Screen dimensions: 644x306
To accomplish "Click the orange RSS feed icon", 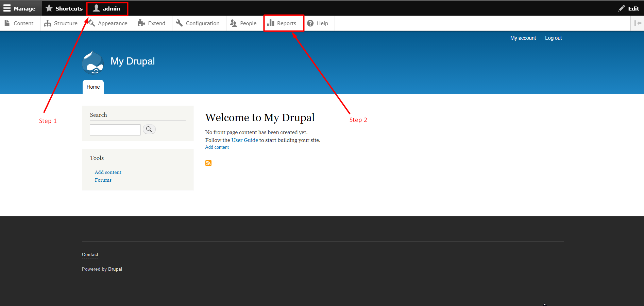I will coord(208,163).
